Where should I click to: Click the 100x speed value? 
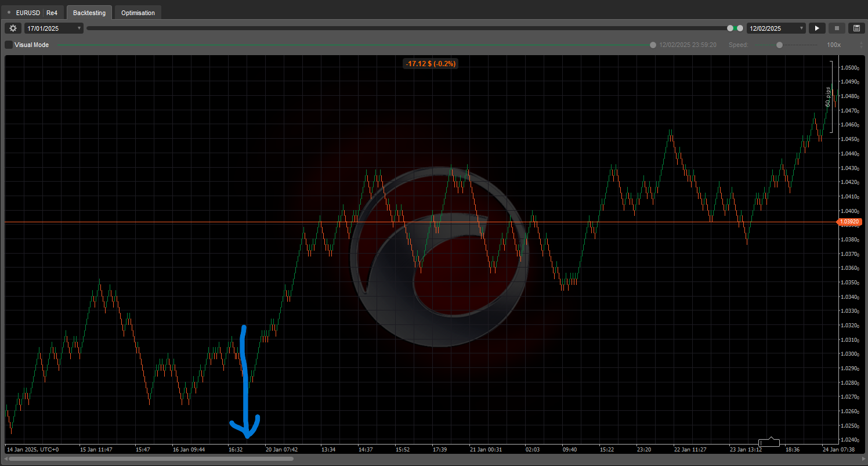tap(834, 45)
